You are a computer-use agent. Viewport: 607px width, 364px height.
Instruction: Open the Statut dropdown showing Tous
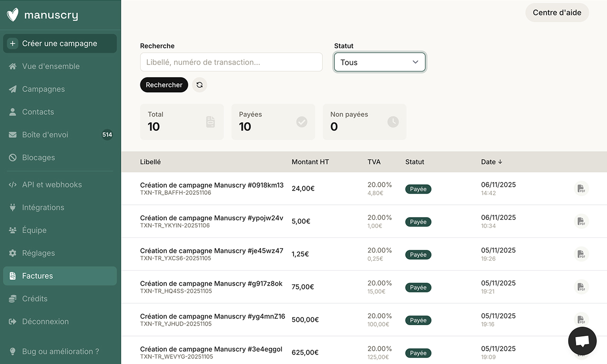point(379,62)
